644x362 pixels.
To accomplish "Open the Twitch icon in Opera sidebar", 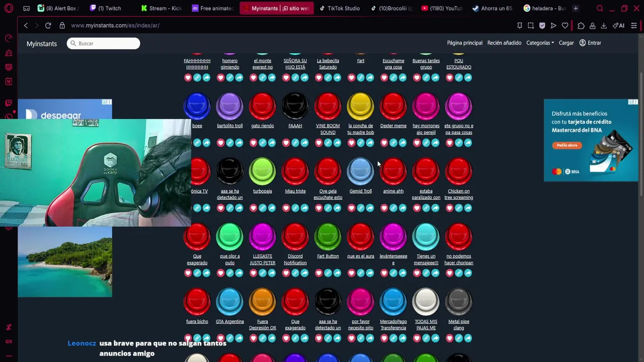I will tap(9, 103).
